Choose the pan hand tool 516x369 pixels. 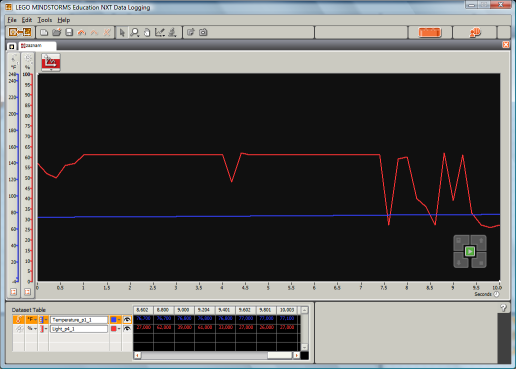[147, 32]
